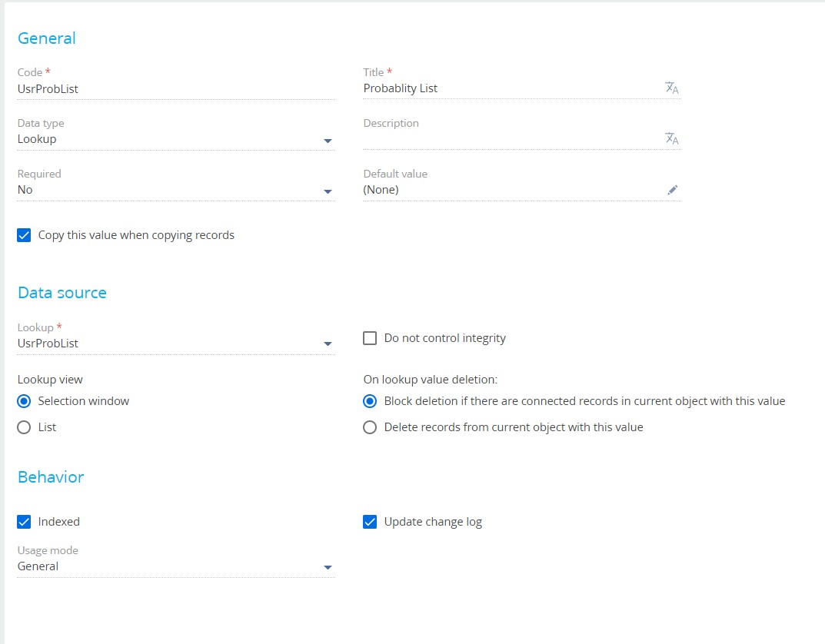Click the General usage mode value
Viewport: 825px width, 644px height.
pos(38,566)
